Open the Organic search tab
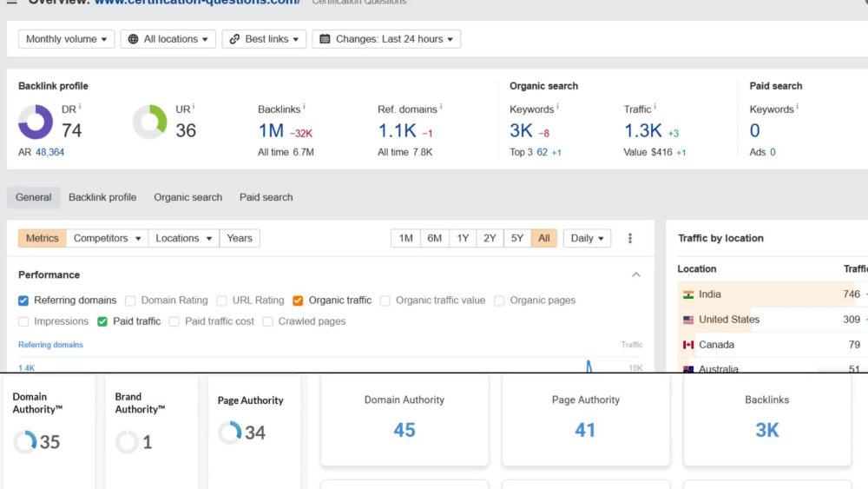Viewport: 868px width, 489px height. click(188, 197)
